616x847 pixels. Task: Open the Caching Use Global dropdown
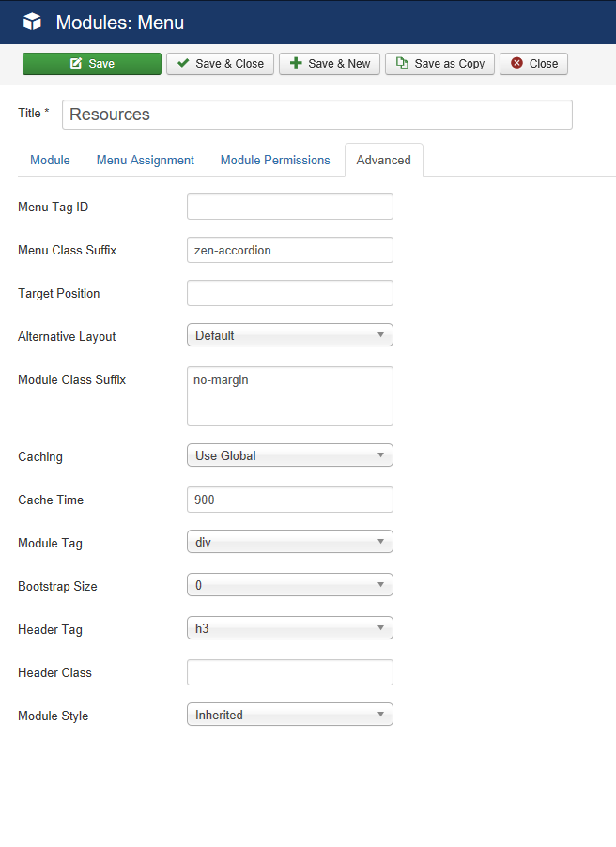coord(290,455)
